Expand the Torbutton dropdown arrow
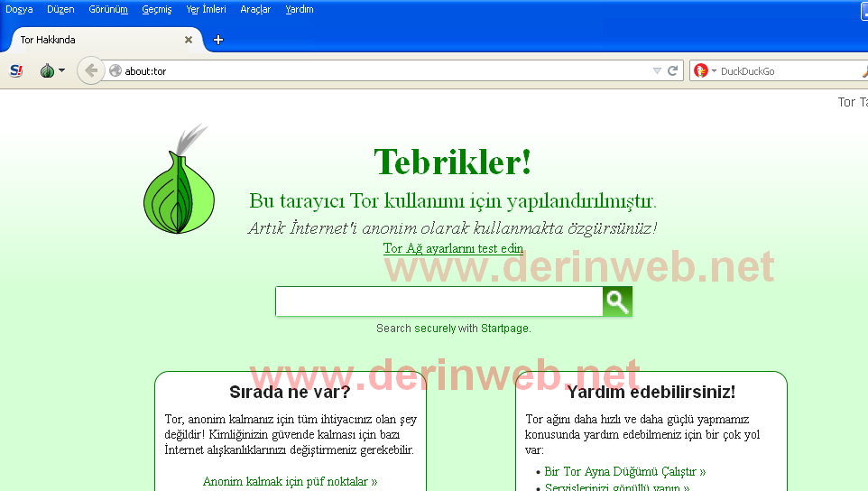868x491 pixels. coord(61,71)
